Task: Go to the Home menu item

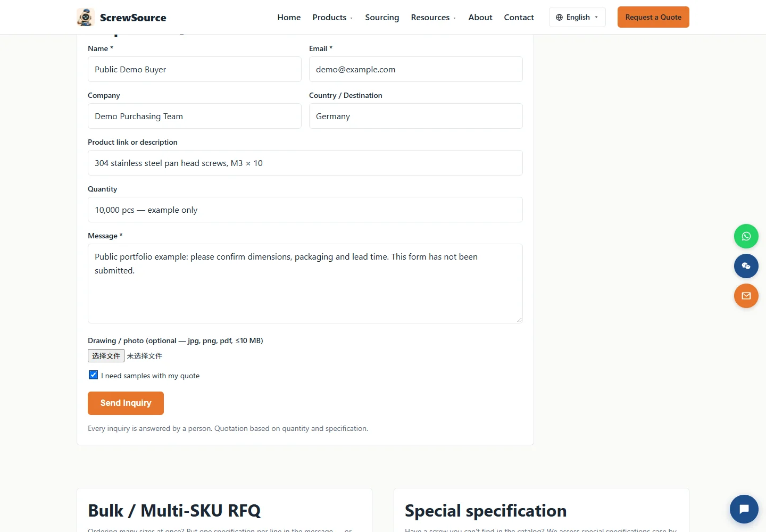Action: pyautogui.click(x=289, y=18)
